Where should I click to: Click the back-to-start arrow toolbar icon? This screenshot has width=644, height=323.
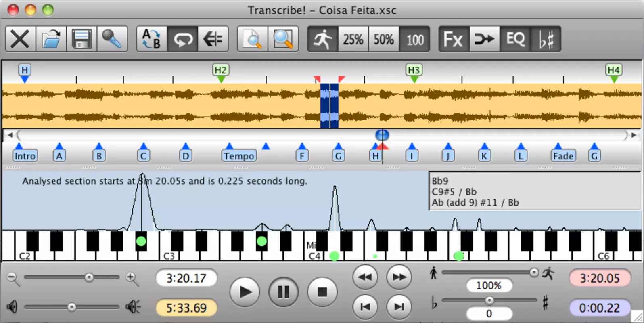click(x=213, y=39)
